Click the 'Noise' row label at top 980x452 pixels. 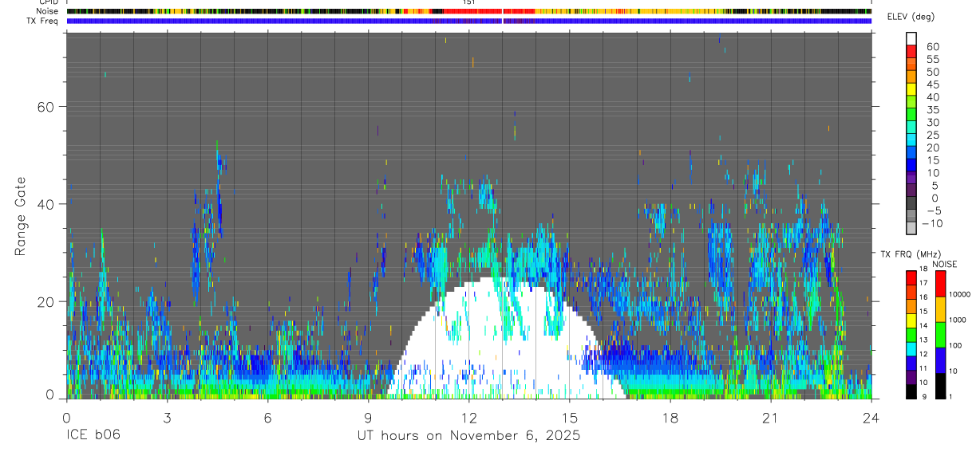point(46,11)
